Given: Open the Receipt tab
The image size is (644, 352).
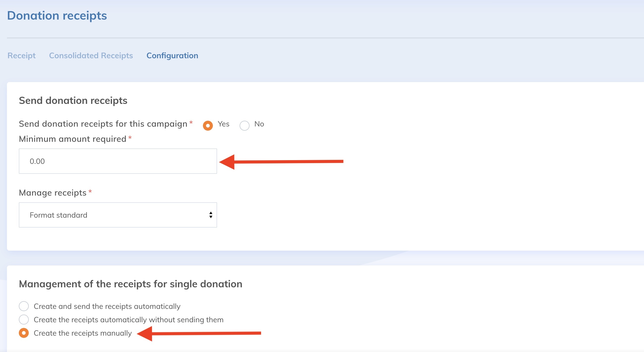Looking at the screenshot, I should point(22,56).
